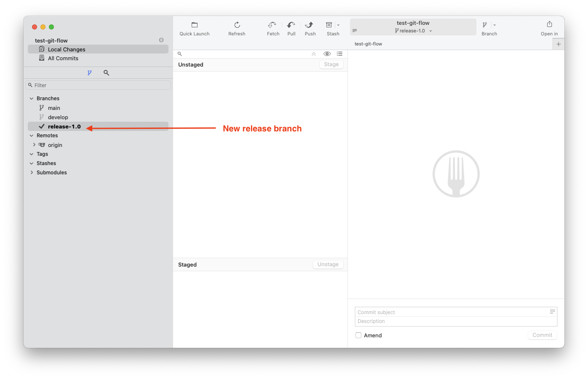
Task: Click the Stash toolbar icon
Action: 329,25
